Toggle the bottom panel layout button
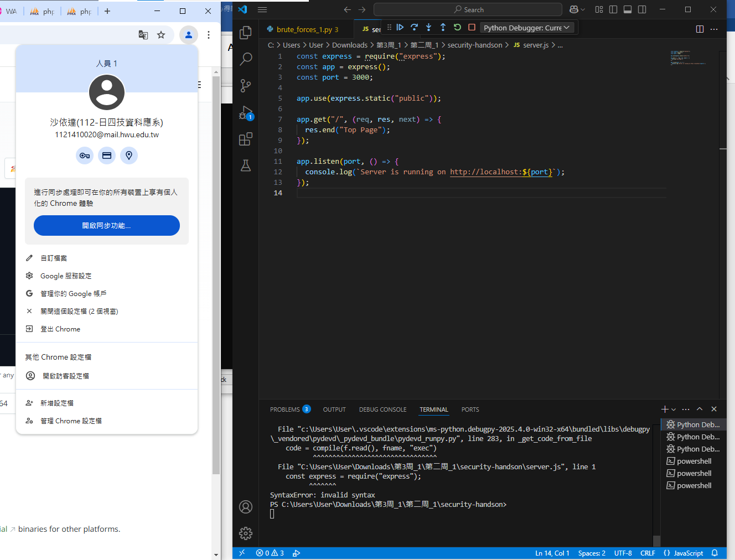 (x=628, y=9)
